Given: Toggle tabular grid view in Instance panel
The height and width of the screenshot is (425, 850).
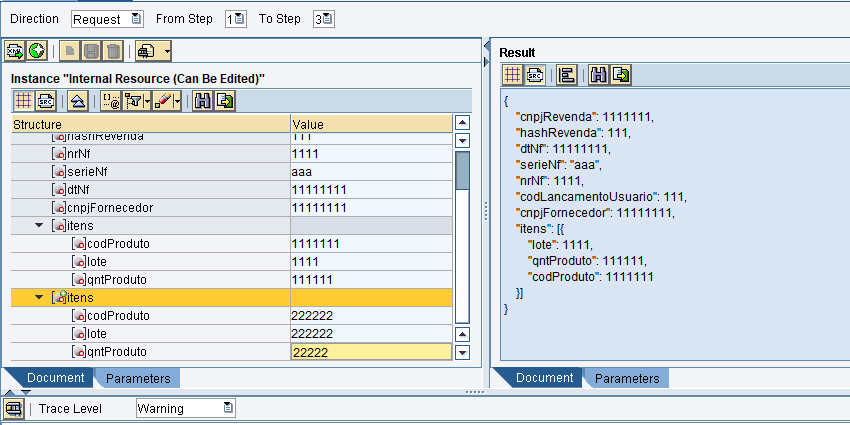Looking at the screenshot, I should coord(23,100).
